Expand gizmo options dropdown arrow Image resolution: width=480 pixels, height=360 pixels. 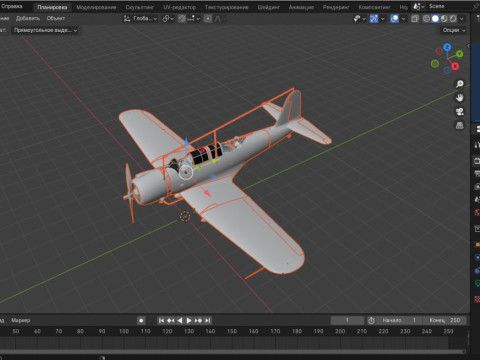(382, 19)
